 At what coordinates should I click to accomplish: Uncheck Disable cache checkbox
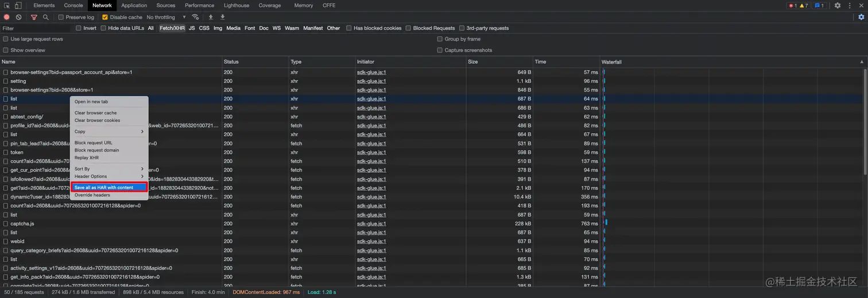(x=104, y=17)
